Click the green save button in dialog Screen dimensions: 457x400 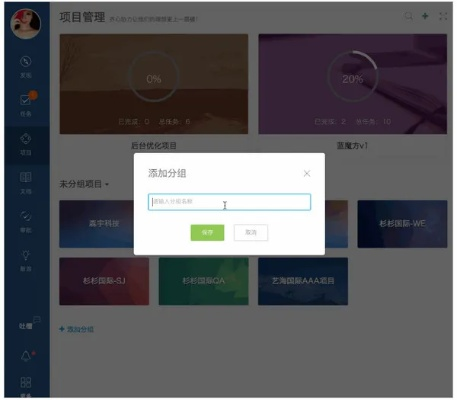207,232
